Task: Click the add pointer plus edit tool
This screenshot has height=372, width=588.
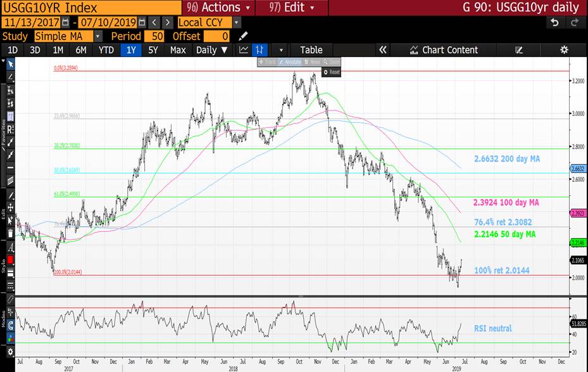Action: click(11, 221)
